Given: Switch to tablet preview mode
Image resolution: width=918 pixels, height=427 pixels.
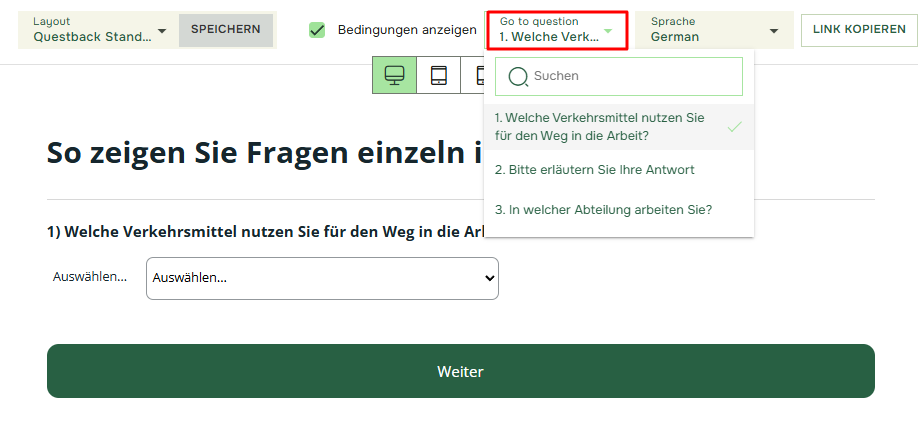Looking at the screenshot, I should coord(438,76).
